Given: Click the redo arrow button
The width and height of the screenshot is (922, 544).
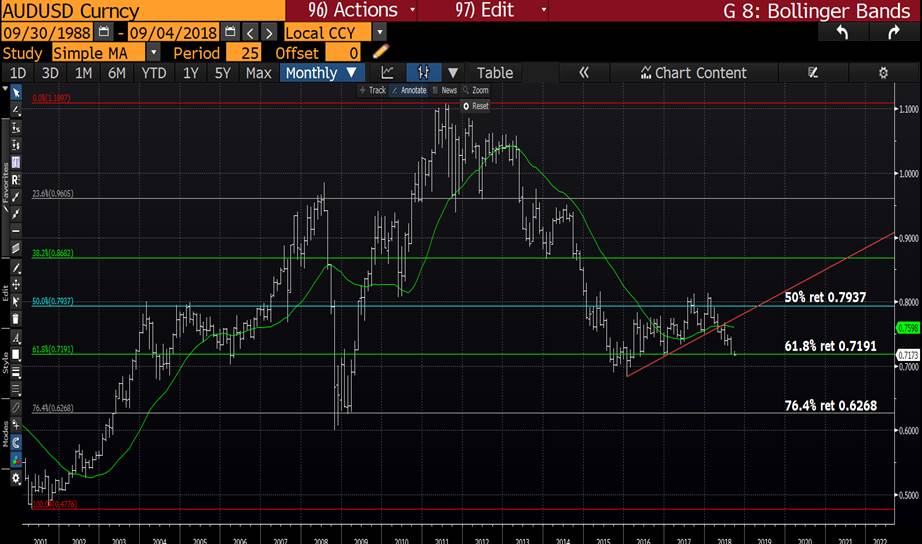Looking at the screenshot, I should (x=894, y=32).
